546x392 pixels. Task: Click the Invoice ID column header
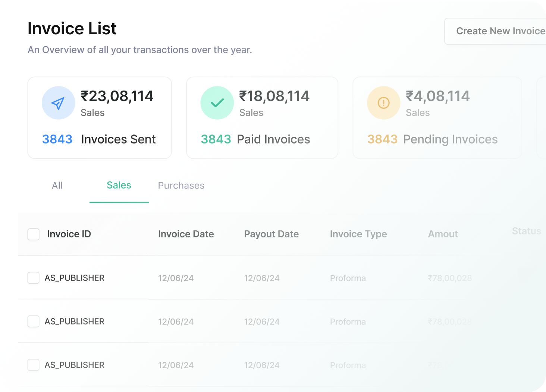pos(69,234)
